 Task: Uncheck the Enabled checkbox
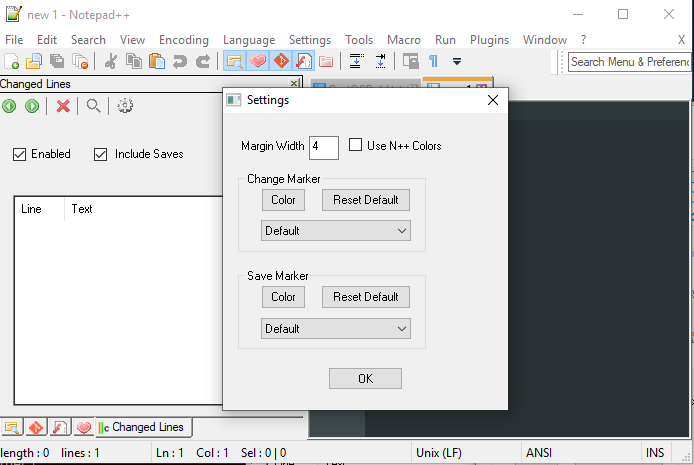click(19, 154)
